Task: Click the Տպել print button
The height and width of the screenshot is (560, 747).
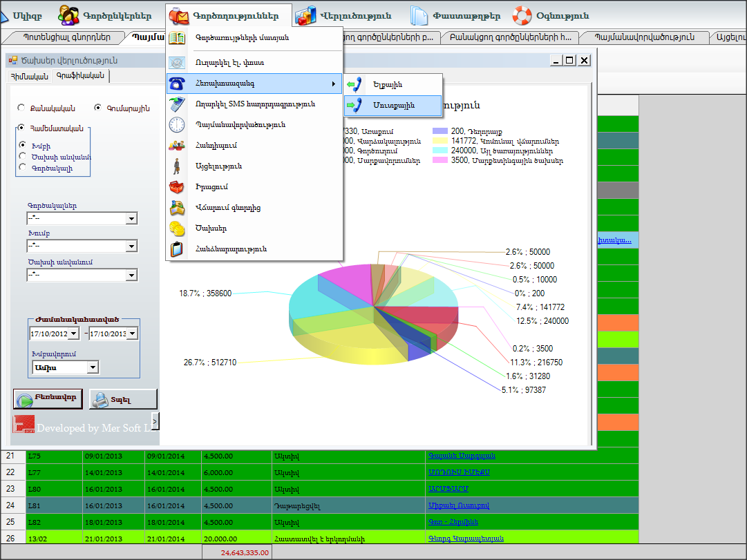Action: pyautogui.click(x=123, y=399)
